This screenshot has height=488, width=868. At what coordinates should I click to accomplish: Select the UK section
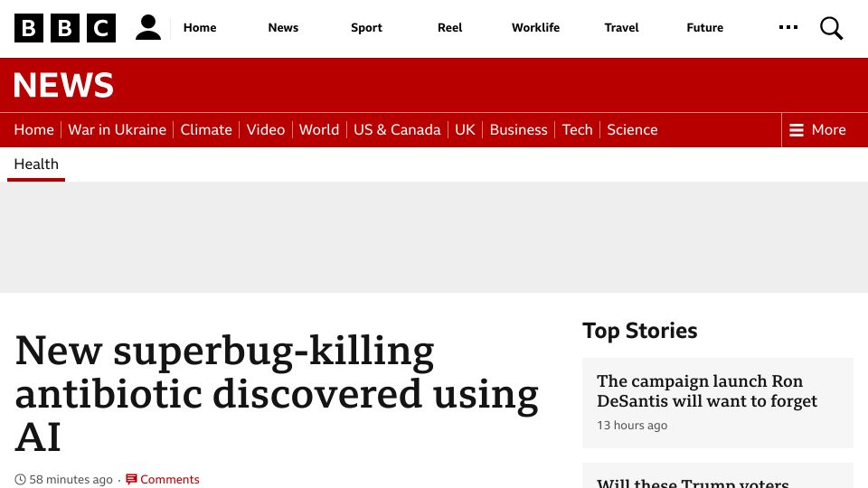pyautogui.click(x=465, y=129)
